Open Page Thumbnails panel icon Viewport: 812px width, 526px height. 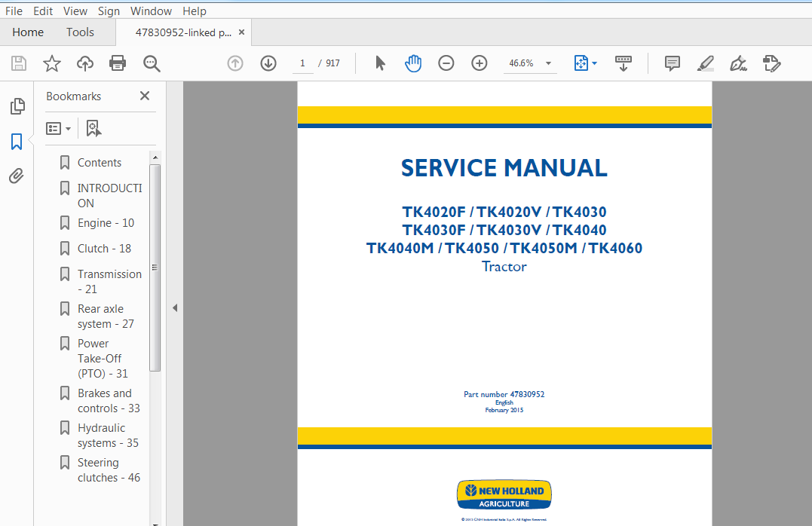(x=17, y=106)
